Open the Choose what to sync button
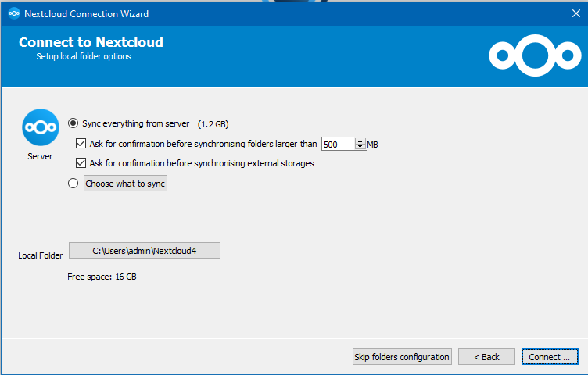The image size is (588, 375). (x=125, y=184)
